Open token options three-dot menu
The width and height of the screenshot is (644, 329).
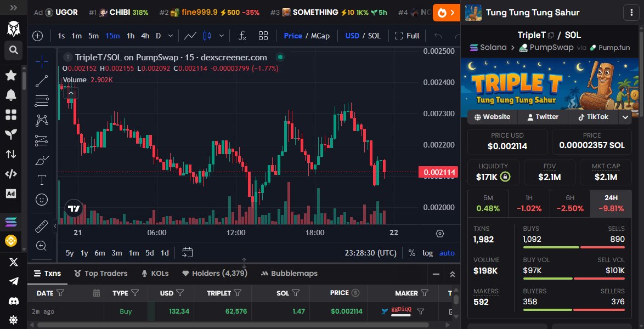click(631, 13)
